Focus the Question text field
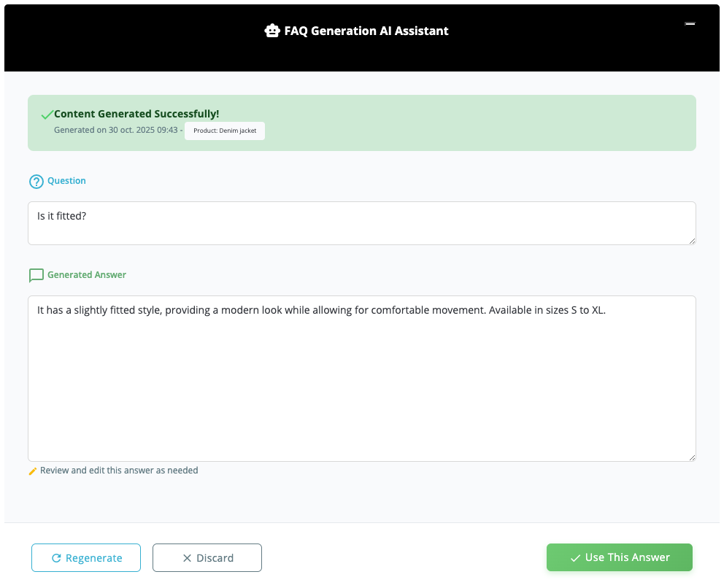The height and width of the screenshot is (588, 724). (361, 223)
